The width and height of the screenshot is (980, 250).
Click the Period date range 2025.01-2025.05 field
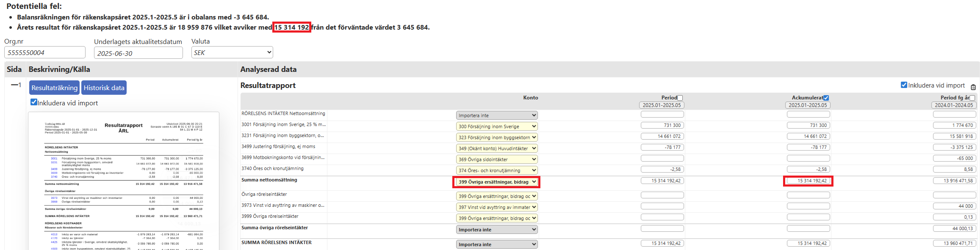tap(662, 105)
